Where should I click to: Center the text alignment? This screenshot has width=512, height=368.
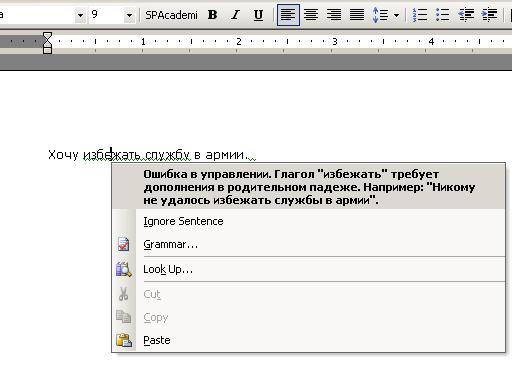(311, 15)
